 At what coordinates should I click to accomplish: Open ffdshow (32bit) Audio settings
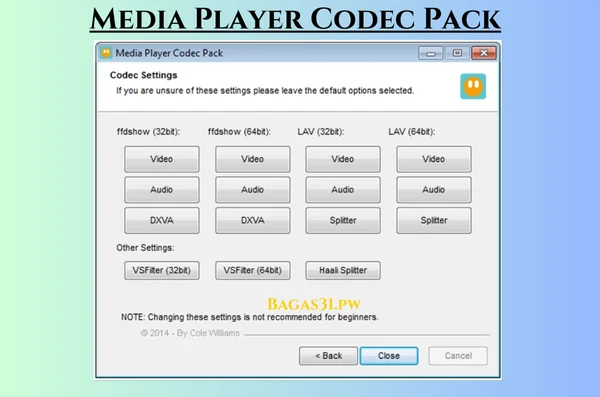[x=161, y=190]
